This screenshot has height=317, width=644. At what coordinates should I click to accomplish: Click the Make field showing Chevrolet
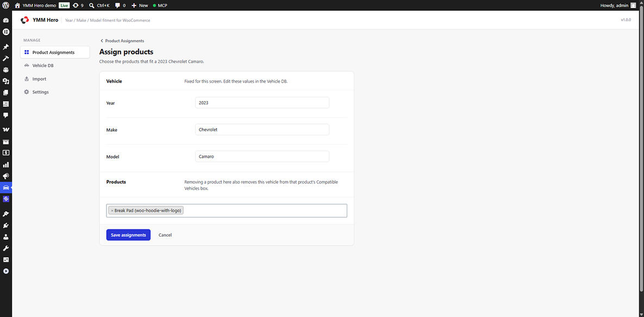point(262,129)
